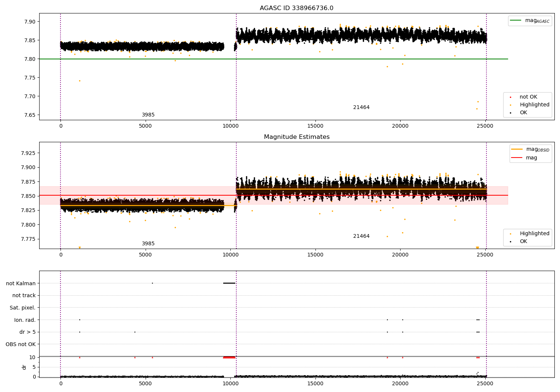Screen dimensions: 560x392
Task: Select the mag AGASC legend entry in top plot
Action: (x=530, y=21)
